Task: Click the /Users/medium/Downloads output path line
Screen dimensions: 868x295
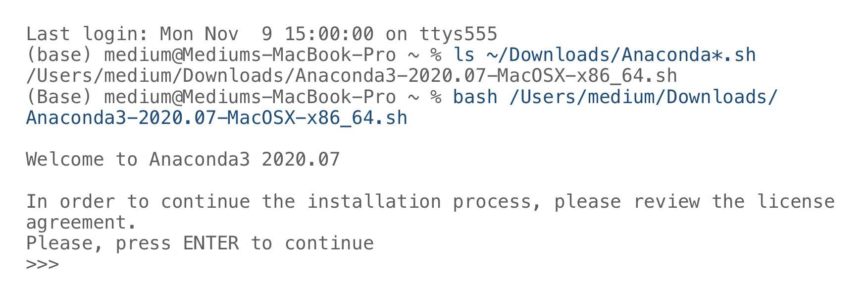Action: [352, 76]
